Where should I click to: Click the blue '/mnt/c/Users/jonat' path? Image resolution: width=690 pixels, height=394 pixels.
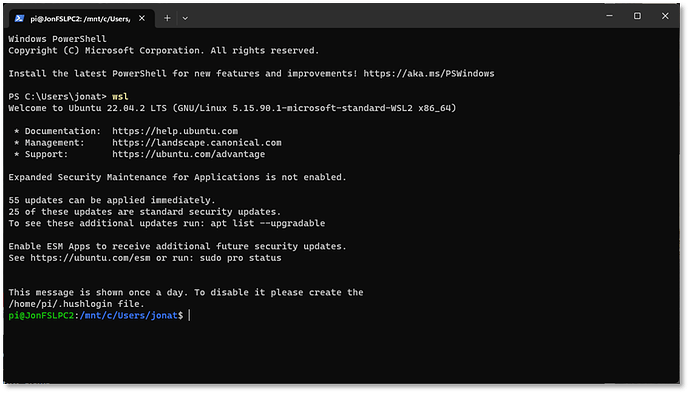point(128,316)
